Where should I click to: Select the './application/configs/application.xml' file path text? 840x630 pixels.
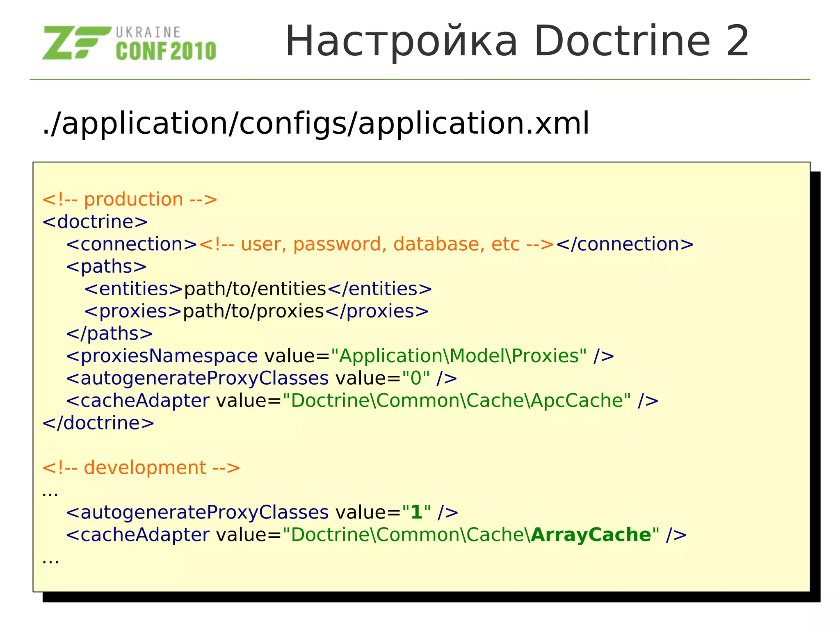(316, 123)
